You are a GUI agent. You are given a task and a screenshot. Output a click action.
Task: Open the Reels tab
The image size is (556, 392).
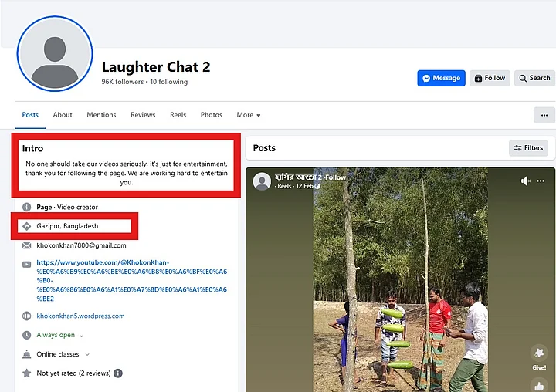pyautogui.click(x=178, y=115)
